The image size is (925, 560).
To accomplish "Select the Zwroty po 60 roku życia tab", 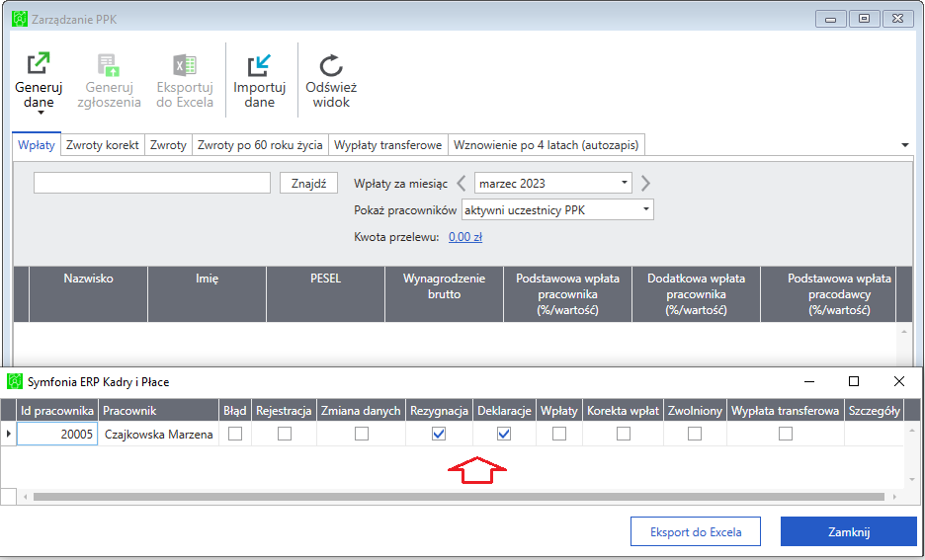I will (x=260, y=145).
